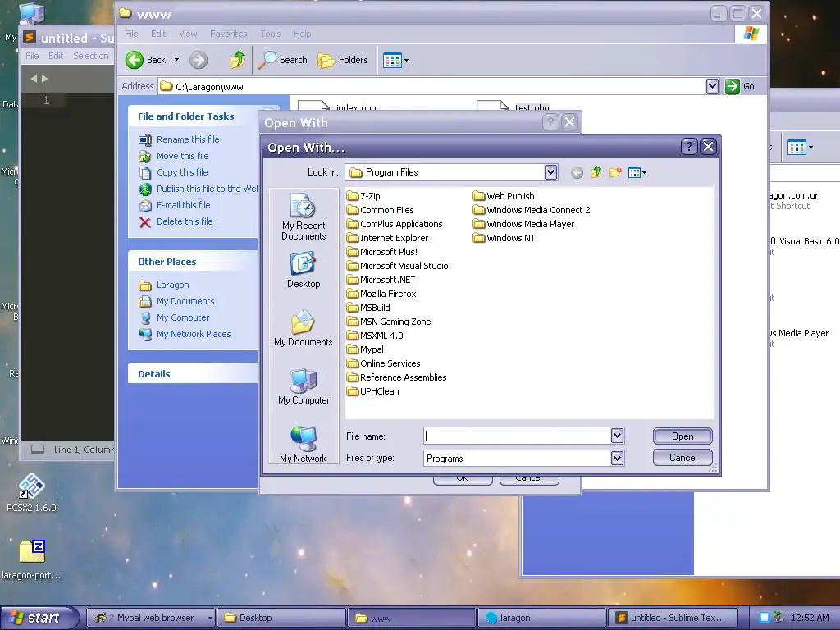This screenshot has width=840, height=630.
Task: Click Search in the www window toolbar
Action: click(282, 60)
